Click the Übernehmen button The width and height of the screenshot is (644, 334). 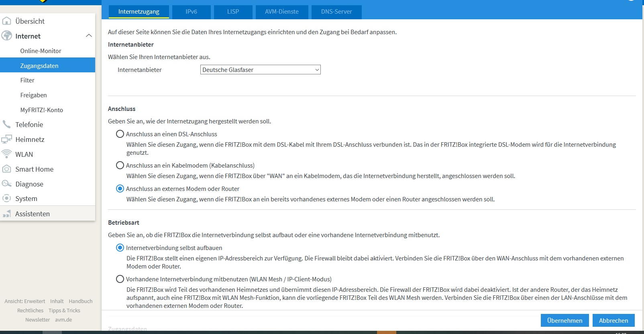pos(565,320)
